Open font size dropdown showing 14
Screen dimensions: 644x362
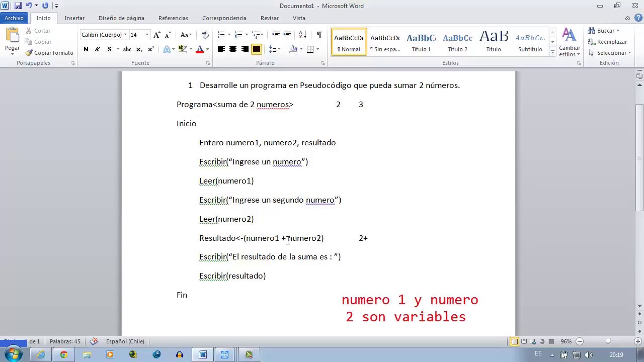coord(147,35)
